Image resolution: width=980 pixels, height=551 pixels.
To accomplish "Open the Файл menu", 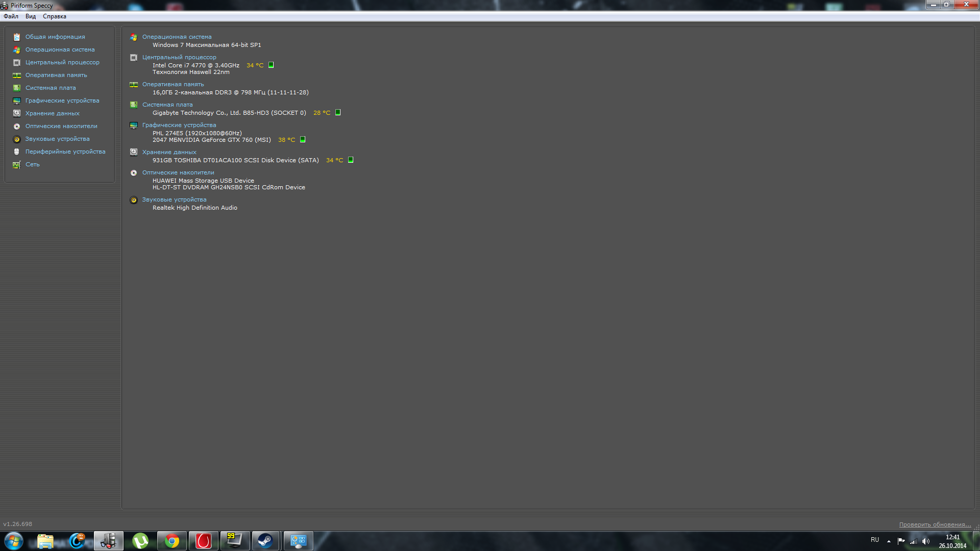I will (11, 16).
